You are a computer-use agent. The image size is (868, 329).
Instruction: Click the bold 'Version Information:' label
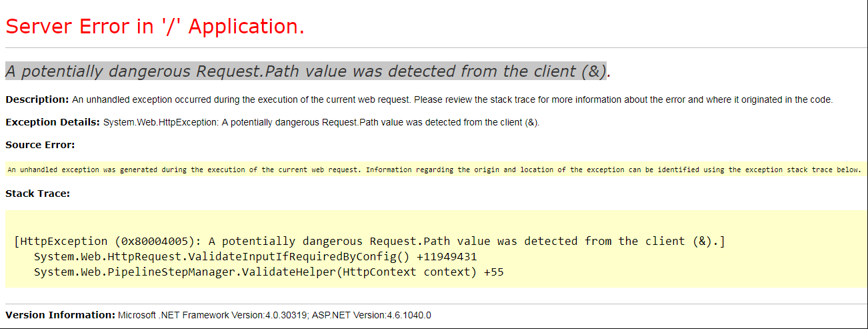tap(60, 315)
